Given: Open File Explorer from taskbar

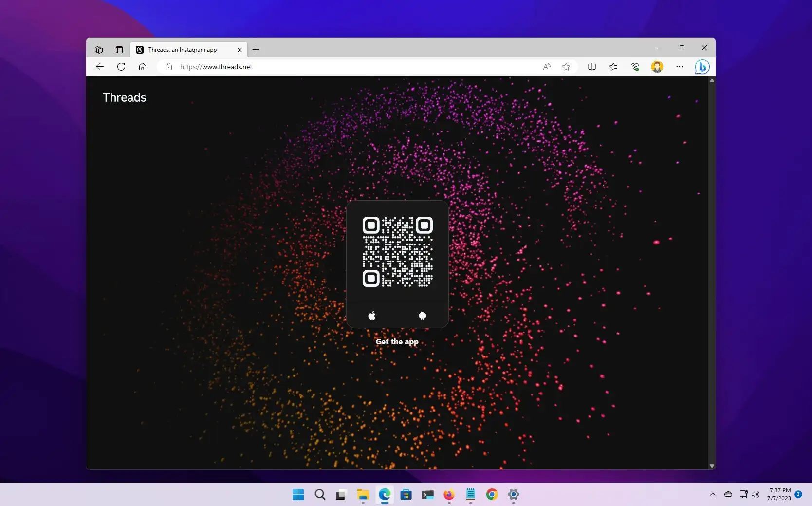Looking at the screenshot, I should click(x=363, y=495).
